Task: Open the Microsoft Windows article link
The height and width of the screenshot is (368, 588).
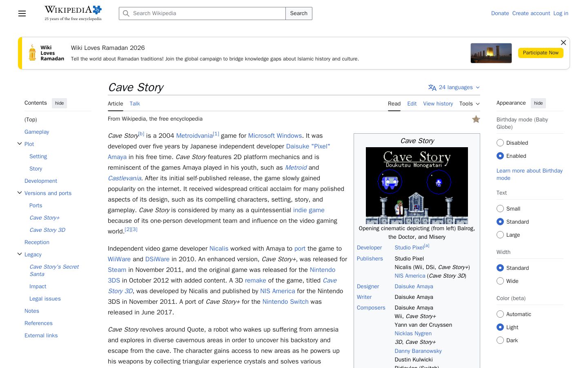Action: [x=275, y=136]
